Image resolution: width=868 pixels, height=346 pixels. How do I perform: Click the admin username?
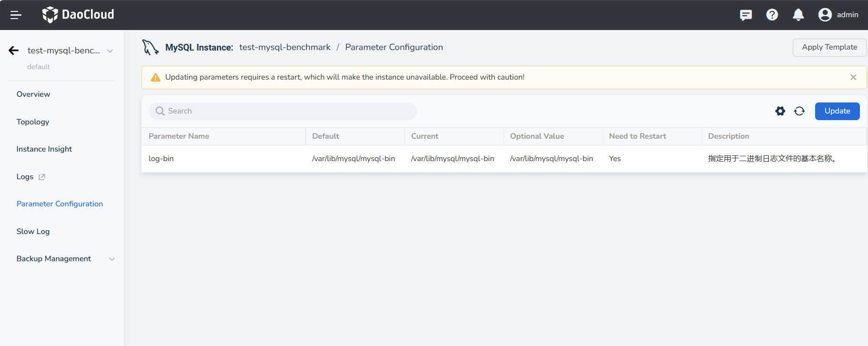[x=848, y=15]
